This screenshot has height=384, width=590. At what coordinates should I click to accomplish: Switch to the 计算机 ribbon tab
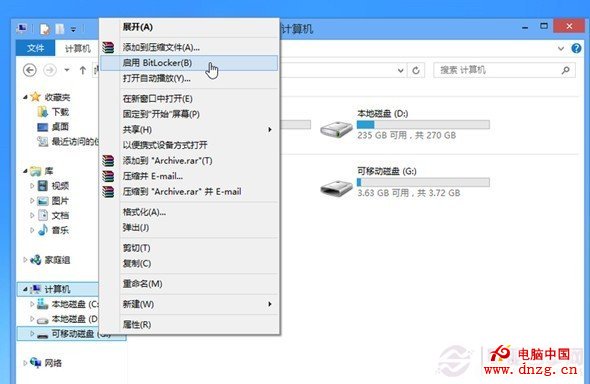pyautogui.click(x=78, y=49)
